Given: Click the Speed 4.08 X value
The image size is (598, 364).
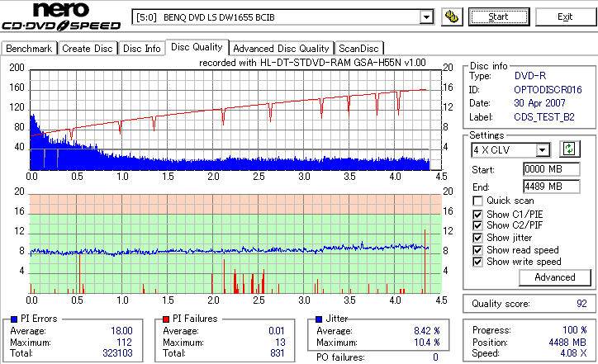Looking at the screenshot, I should point(573,353).
